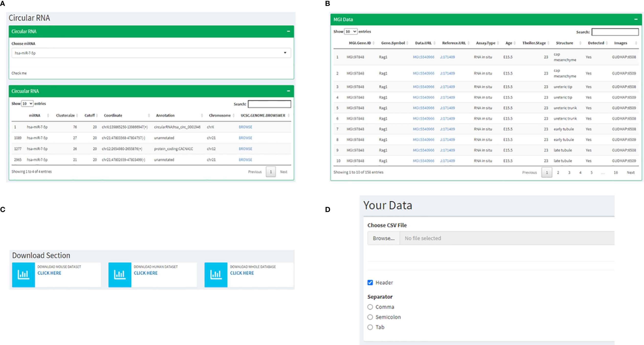Go to page 4 of MGI Data
Screen dimensions: 644x345
(580, 173)
